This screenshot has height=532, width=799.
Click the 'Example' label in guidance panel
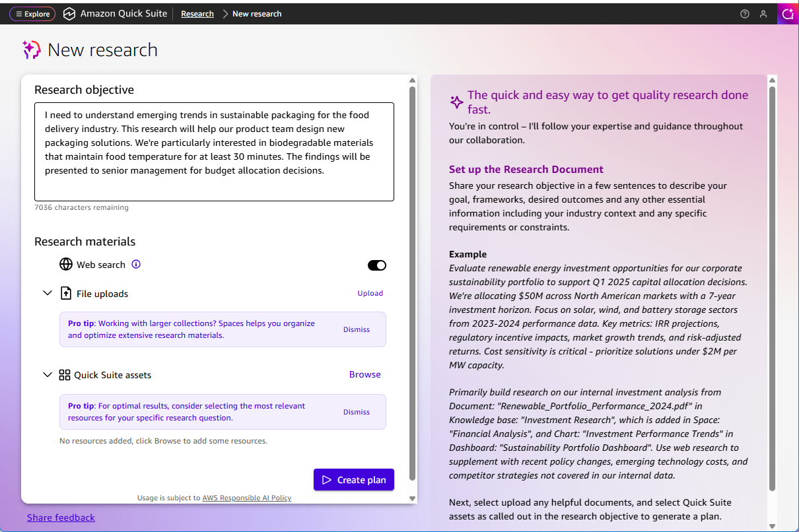[x=468, y=254]
